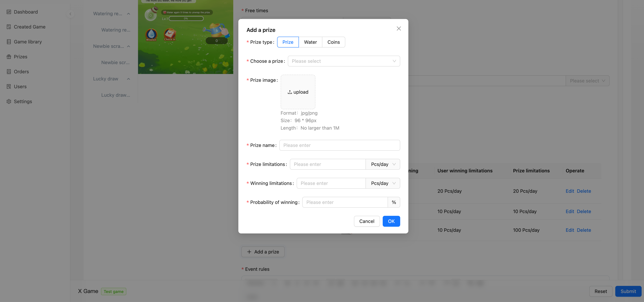
Task: Click the Orders sidebar icon
Action: (x=9, y=72)
